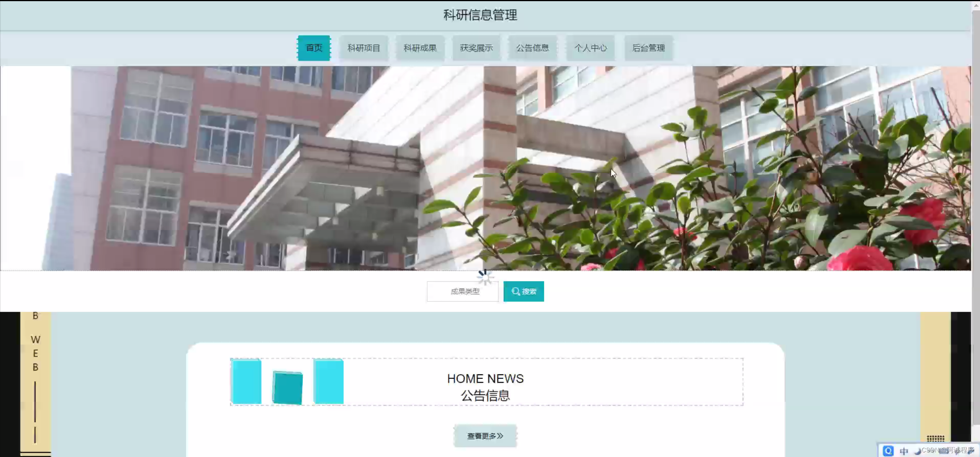This screenshot has width=980, height=457.
Task: Open the 公告信息 tab
Action: click(533, 48)
